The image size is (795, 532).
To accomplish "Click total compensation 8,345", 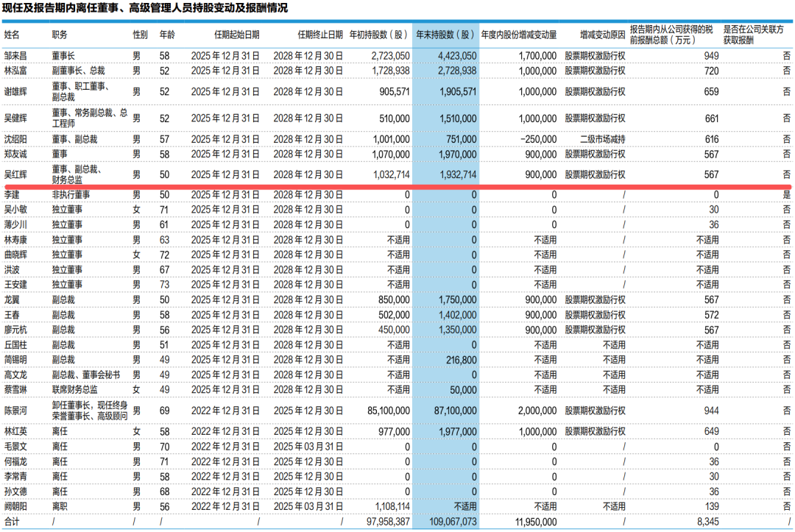I will point(708,522).
